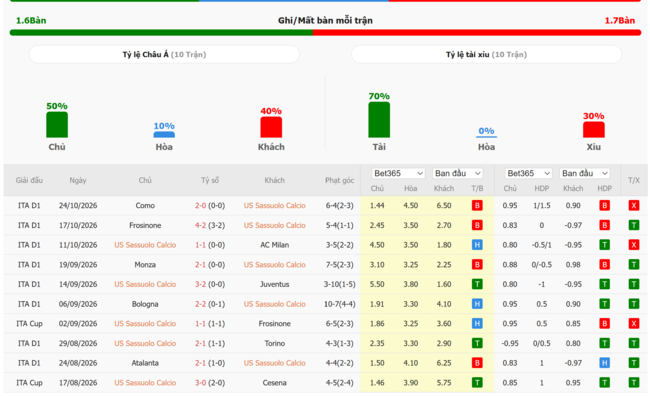The width and height of the screenshot is (650, 396).
Task: Click the 1.6Bàn goals scored value
Action: click(x=31, y=20)
